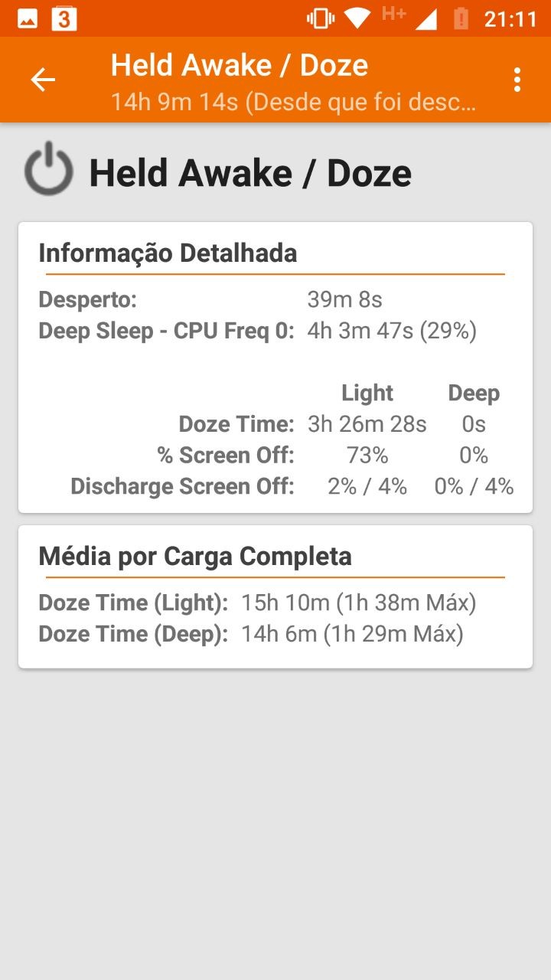
Task: Select the Doze Time (Light) average row
Action: tap(257, 603)
